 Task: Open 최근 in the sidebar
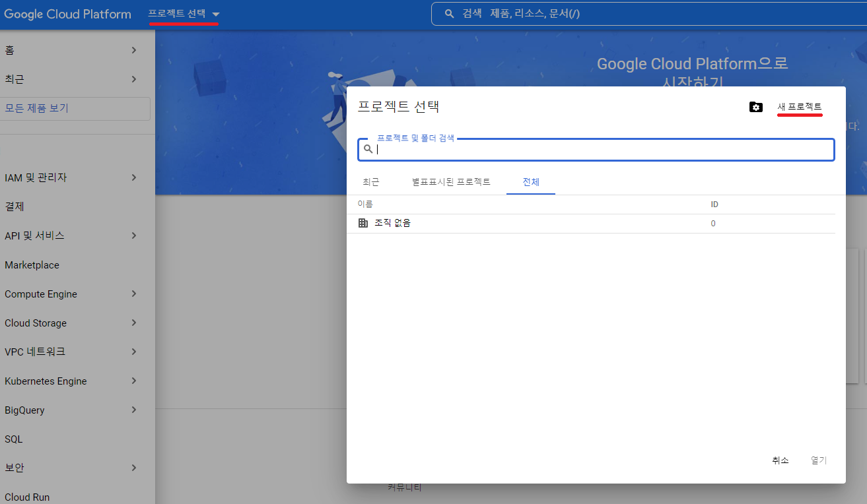[x=15, y=79]
